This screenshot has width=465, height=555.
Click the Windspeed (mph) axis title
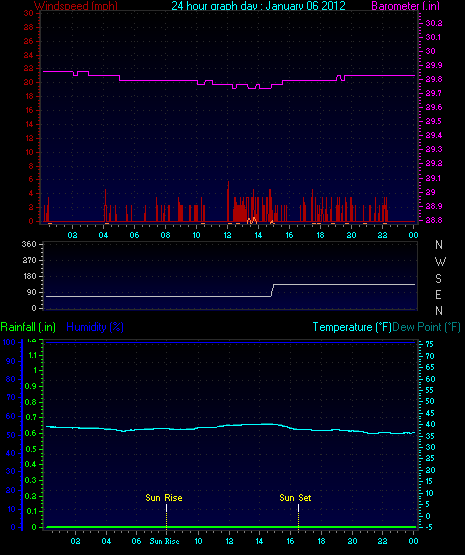(76, 6)
